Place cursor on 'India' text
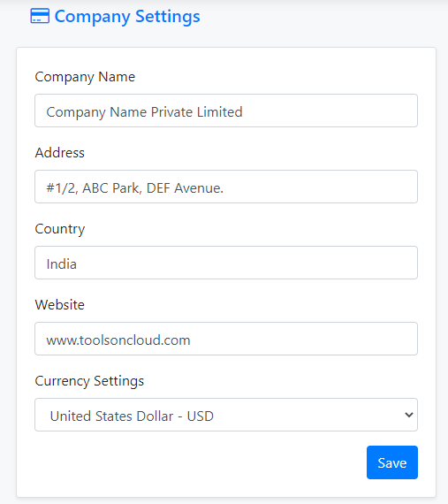The image size is (448, 504). click(x=61, y=264)
